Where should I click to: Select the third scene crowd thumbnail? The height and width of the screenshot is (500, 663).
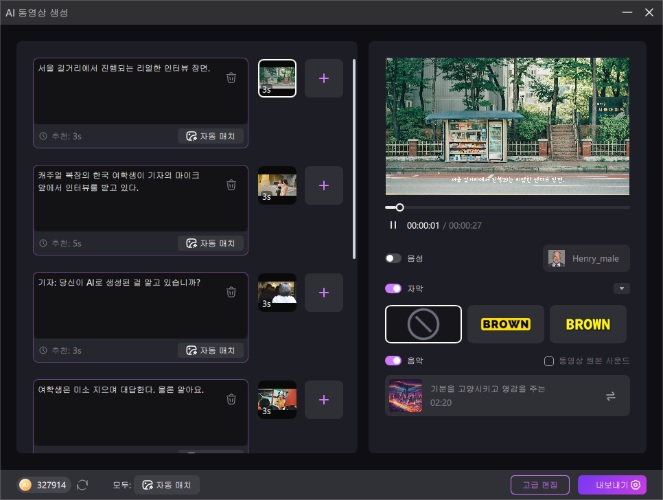coord(277,292)
